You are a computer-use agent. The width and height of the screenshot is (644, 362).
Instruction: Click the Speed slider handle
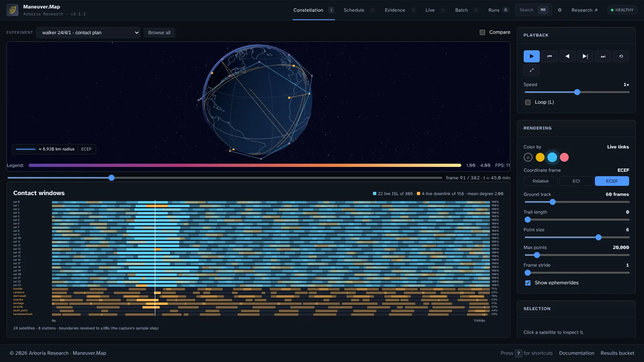coord(577,92)
